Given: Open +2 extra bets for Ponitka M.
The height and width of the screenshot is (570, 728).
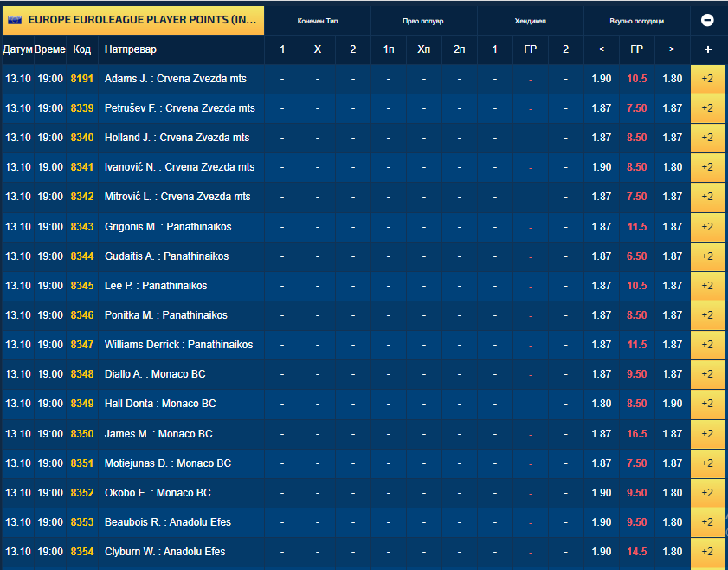Looking at the screenshot, I should [x=707, y=315].
